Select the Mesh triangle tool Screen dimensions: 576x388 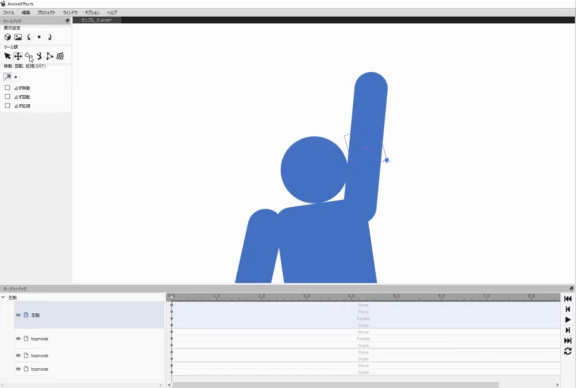click(x=50, y=56)
